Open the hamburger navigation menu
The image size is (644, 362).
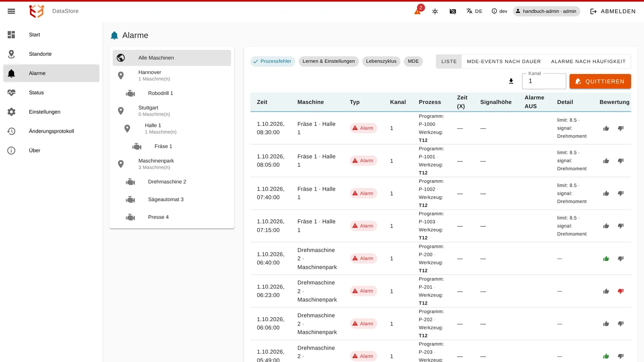11,11
